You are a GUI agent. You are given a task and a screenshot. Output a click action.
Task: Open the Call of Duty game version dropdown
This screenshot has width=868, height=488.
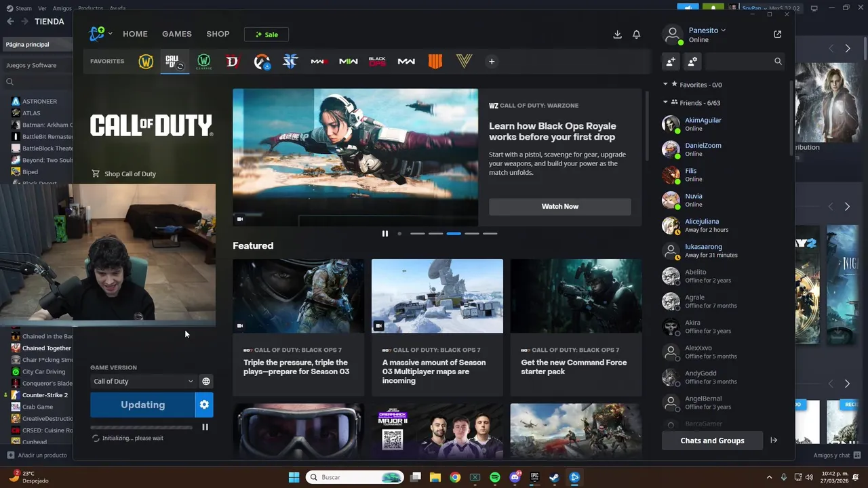[143, 381]
